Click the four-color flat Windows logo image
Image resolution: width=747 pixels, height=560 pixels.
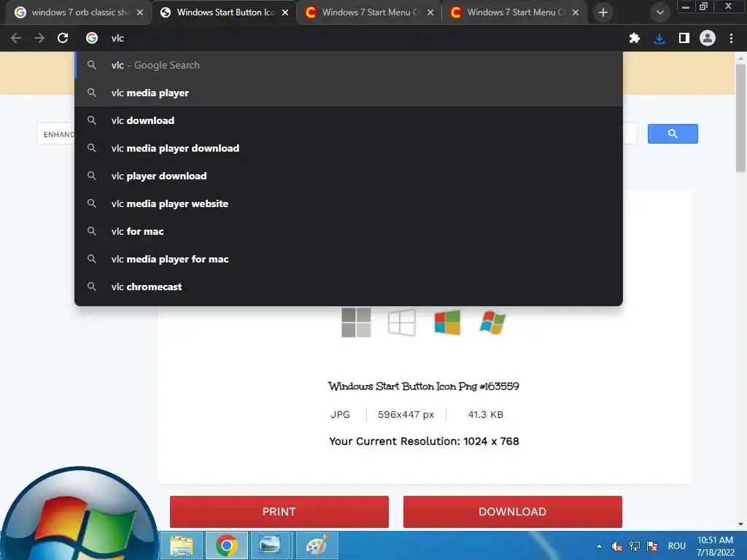(447, 322)
